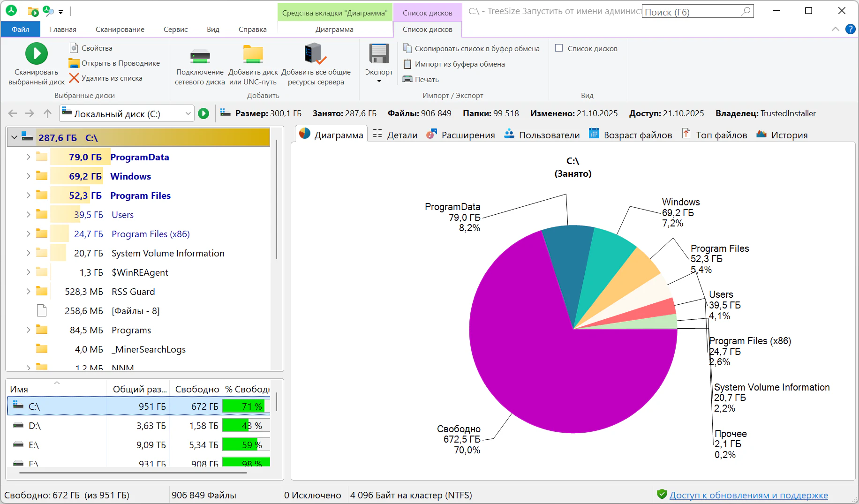Click Добавить диск или UNC-путь folder icon
The image size is (859, 504).
click(253, 54)
